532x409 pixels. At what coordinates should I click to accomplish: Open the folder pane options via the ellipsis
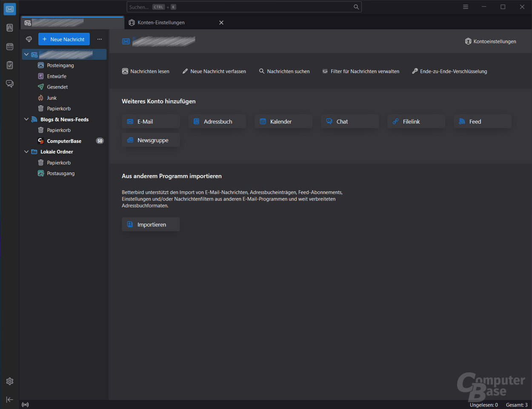pyautogui.click(x=100, y=39)
